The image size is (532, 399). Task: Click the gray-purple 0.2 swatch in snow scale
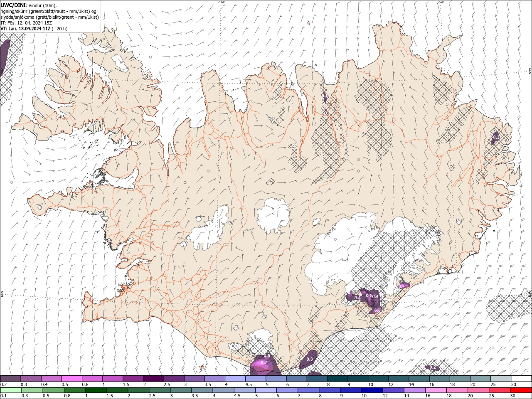10,379
